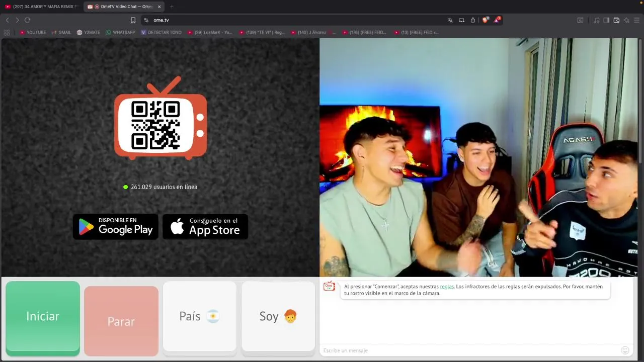Open a new tab with plus button
The height and width of the screenshot is (362, 644).
point(172,7)
